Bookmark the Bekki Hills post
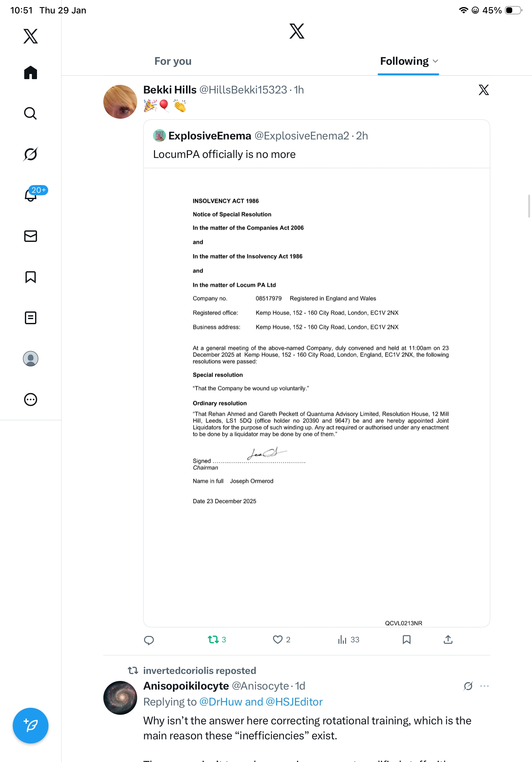 pyautogui.click(x=406, y=639)
